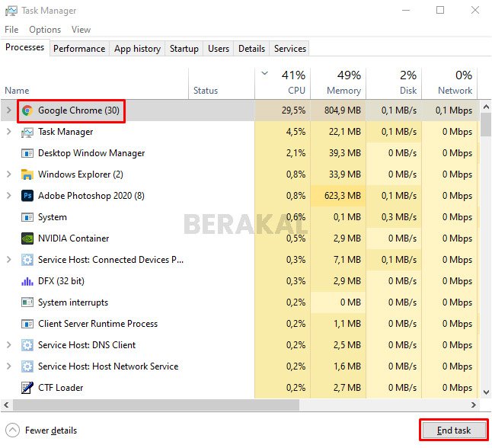
Task: Click the Desktop Window Manager icon
Action: [x=27, y=153]
